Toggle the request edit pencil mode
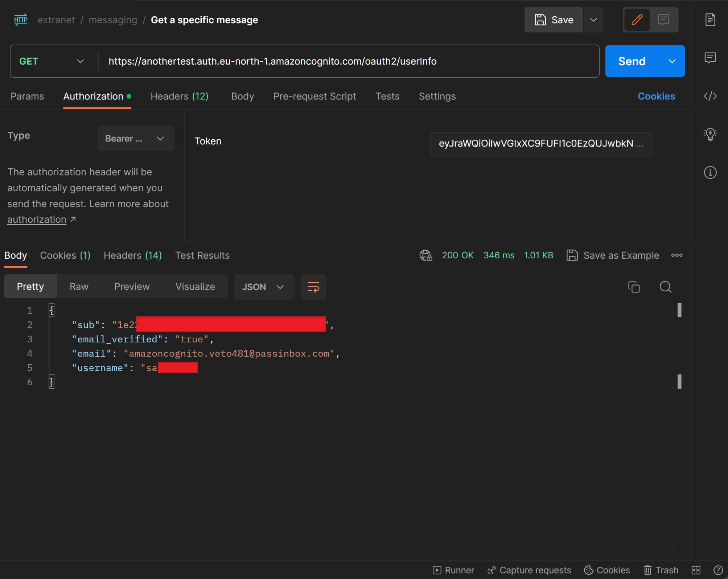 pos(637,20)
